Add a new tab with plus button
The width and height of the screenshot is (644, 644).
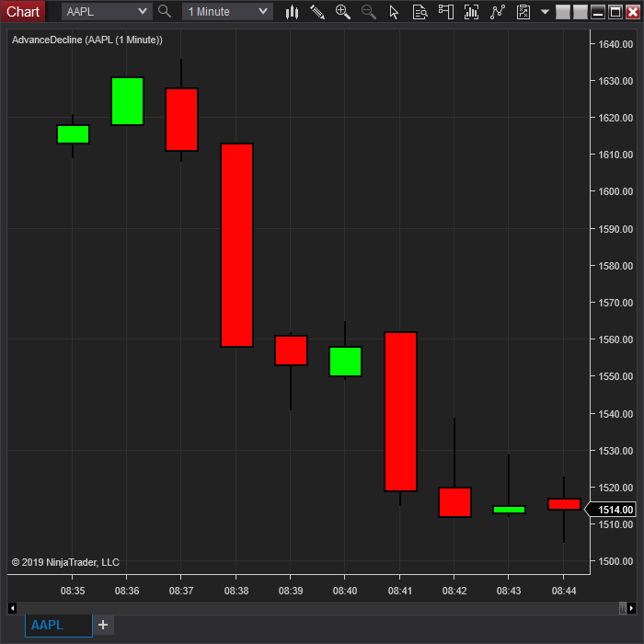click(103, 625)
